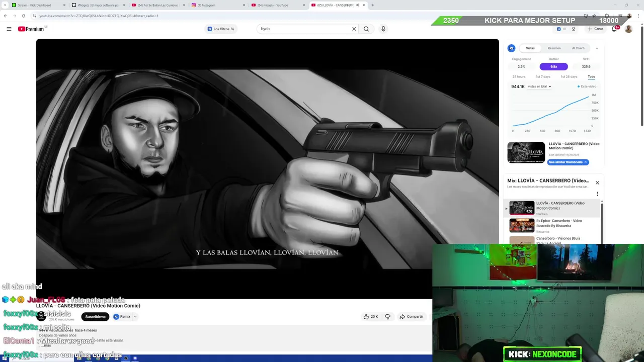Image resolution: width=644 pixels, height=362 pixels.
Task: Click the Compartir share button
Action: point(411,317)
